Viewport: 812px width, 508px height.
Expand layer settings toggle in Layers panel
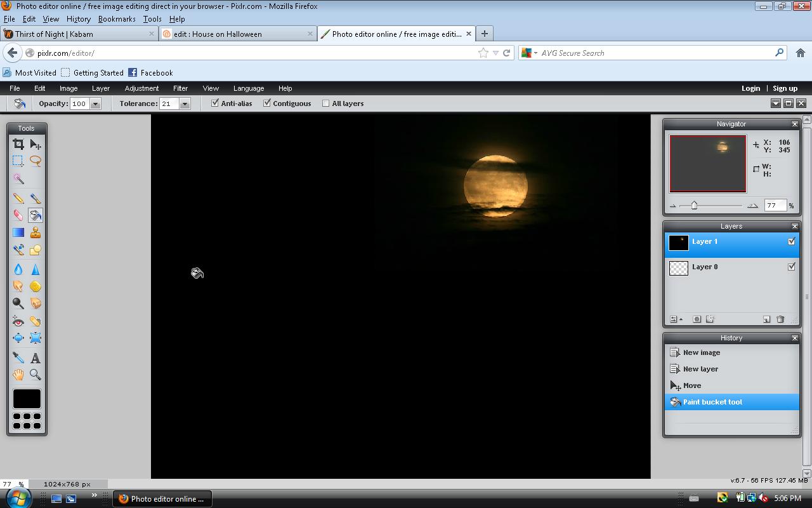click(x=676, y=319)
